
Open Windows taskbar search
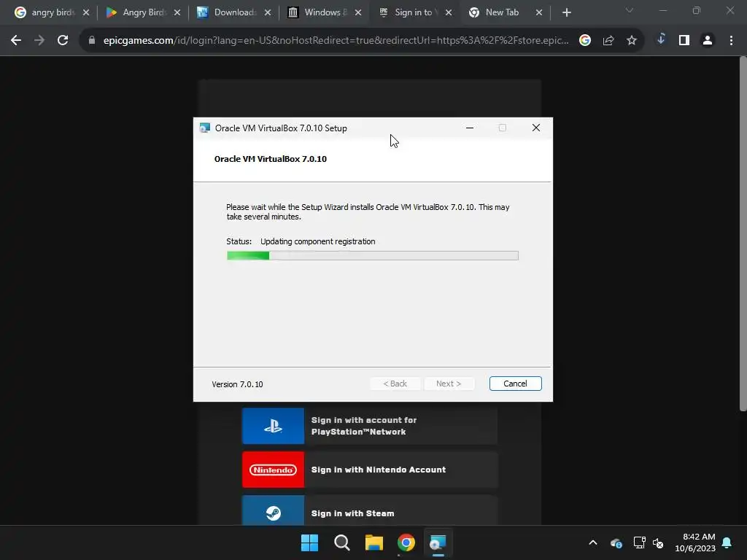click(x=342, y=542)
